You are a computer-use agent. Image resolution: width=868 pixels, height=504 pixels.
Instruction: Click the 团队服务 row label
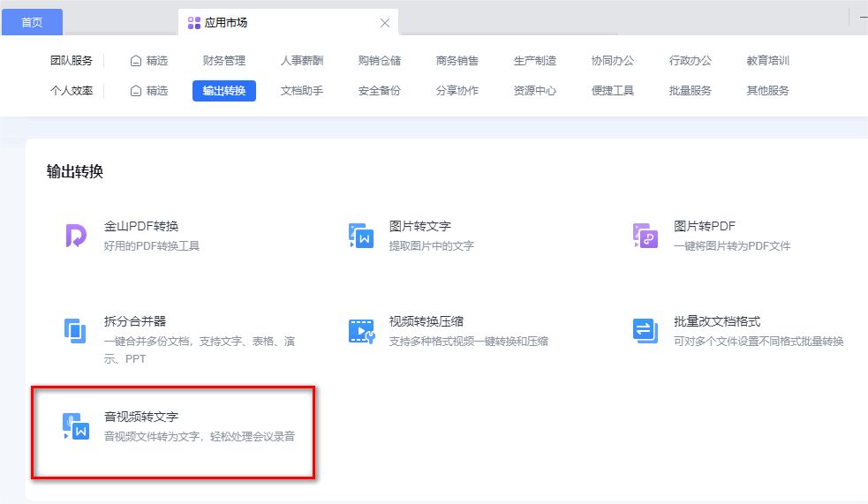[72, 60]
